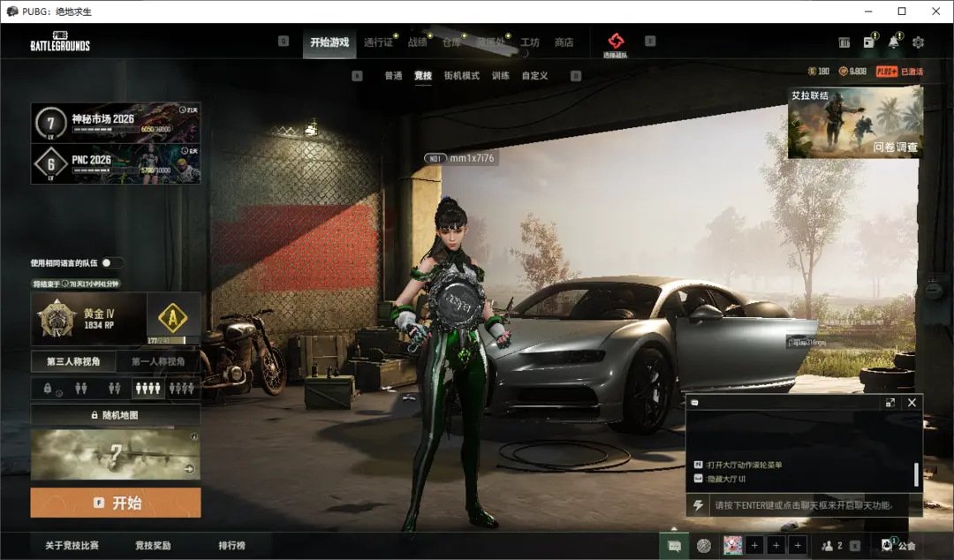Viewport: 954px width, 560px height.
Task: Click the random map thumbnail
Action: (x=116, y=454)
